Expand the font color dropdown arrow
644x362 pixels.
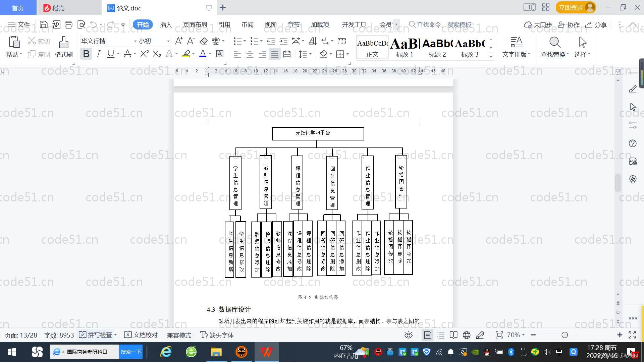(210, 54)
